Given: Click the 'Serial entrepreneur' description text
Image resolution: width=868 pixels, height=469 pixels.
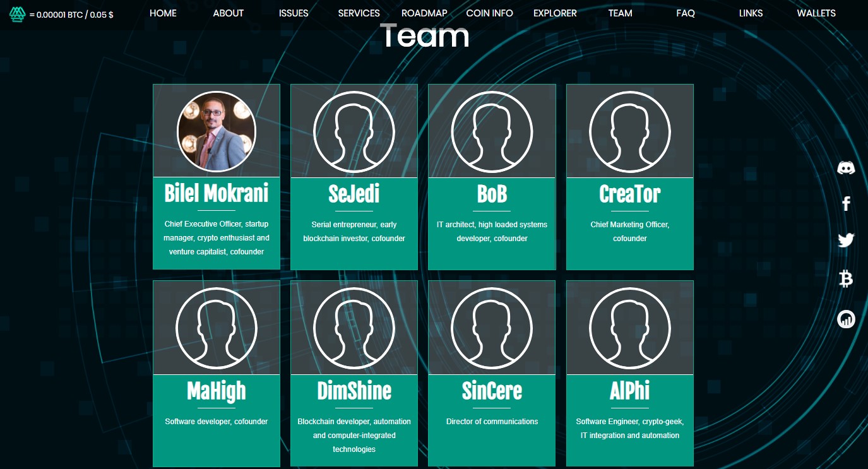Looking at the screenshot, I should pyautogui.click(x=354, y=232).
